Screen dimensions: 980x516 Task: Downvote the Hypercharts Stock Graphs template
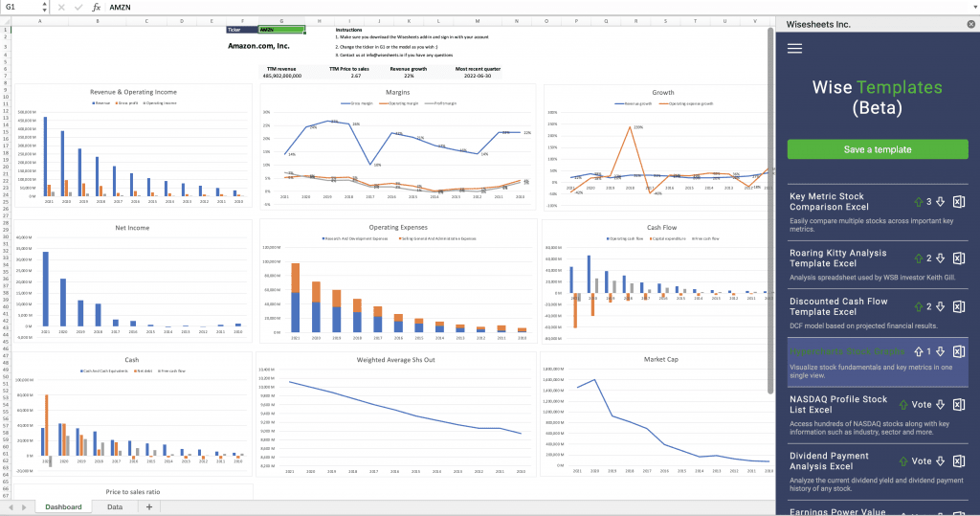940,352
